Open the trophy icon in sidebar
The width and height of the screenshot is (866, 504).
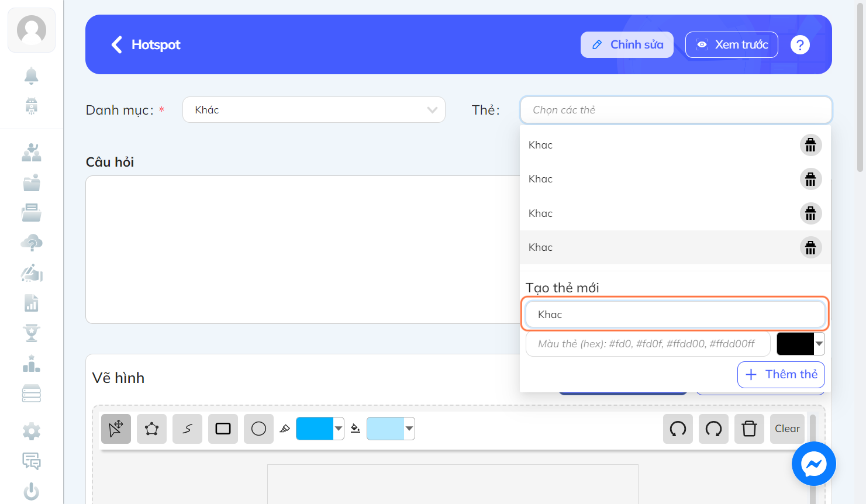coord(32,333)
